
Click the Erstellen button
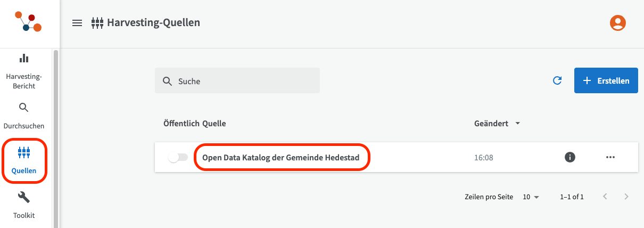(x=606, y=81)
